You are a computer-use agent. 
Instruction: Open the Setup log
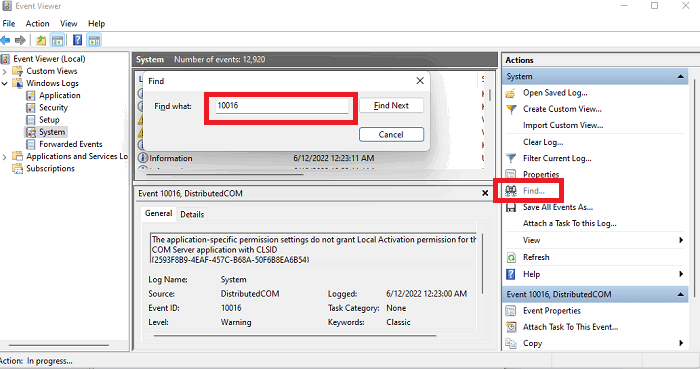click(49, 120)
